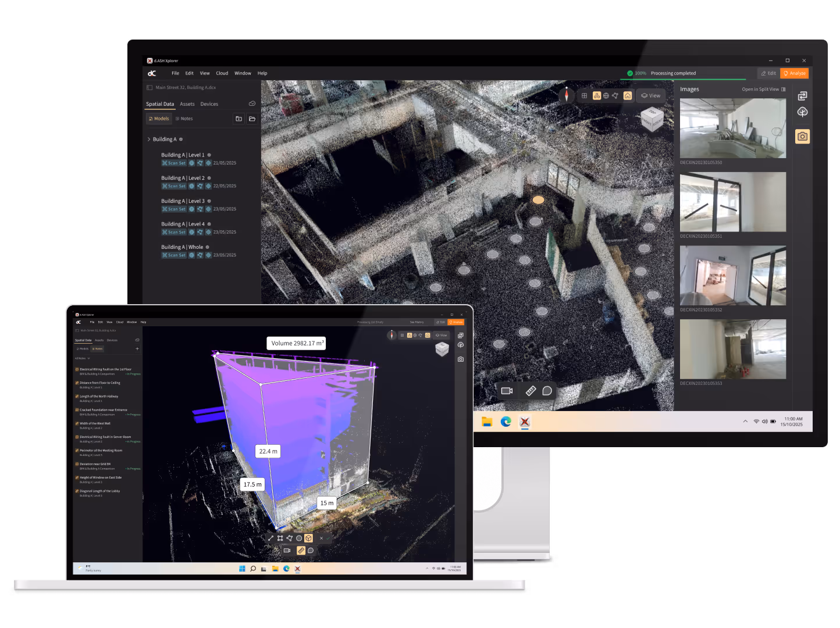Select the volume measurement cube tool on laptop
This screenshot has height=628, width=840.
308,538
